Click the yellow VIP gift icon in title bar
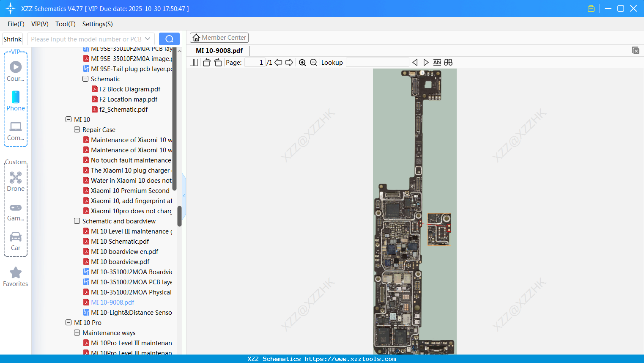Screen dimensions: 644x363 point(591,8)
